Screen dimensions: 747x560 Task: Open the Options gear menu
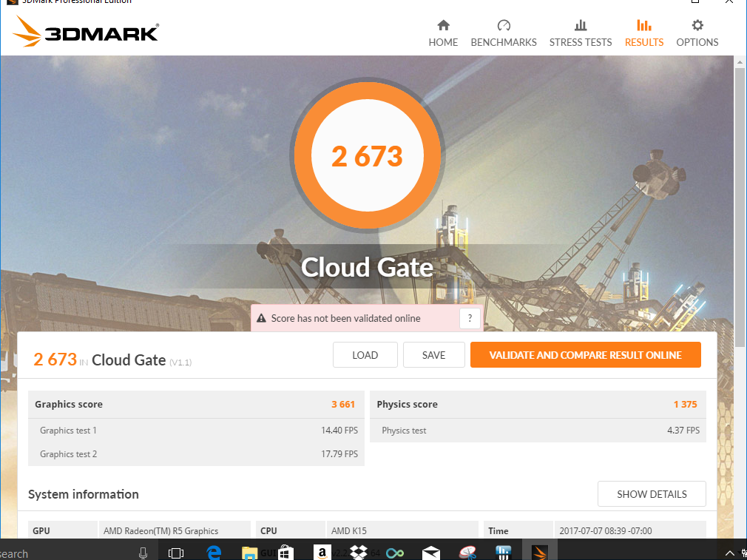pyautogui.click(x=697, y=33)
